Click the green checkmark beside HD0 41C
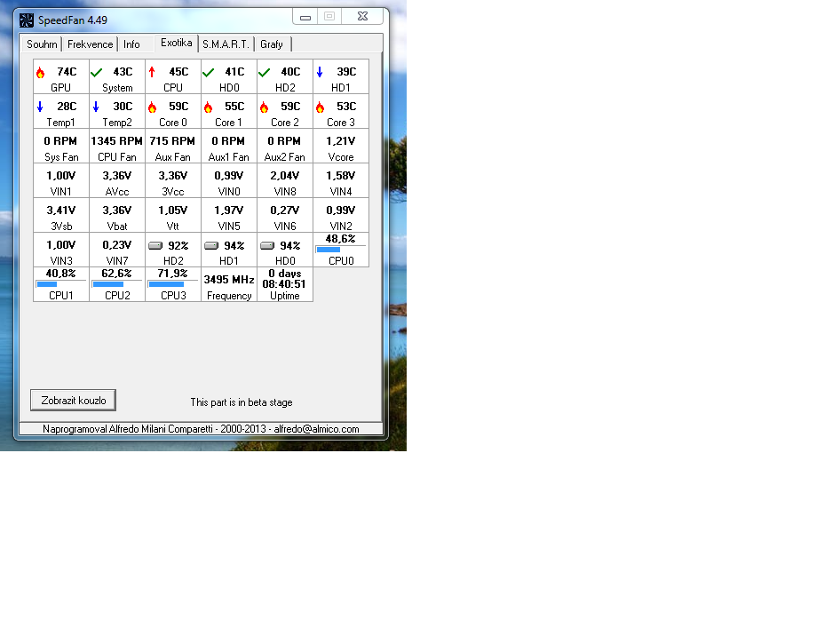 (x=208, y=73)
